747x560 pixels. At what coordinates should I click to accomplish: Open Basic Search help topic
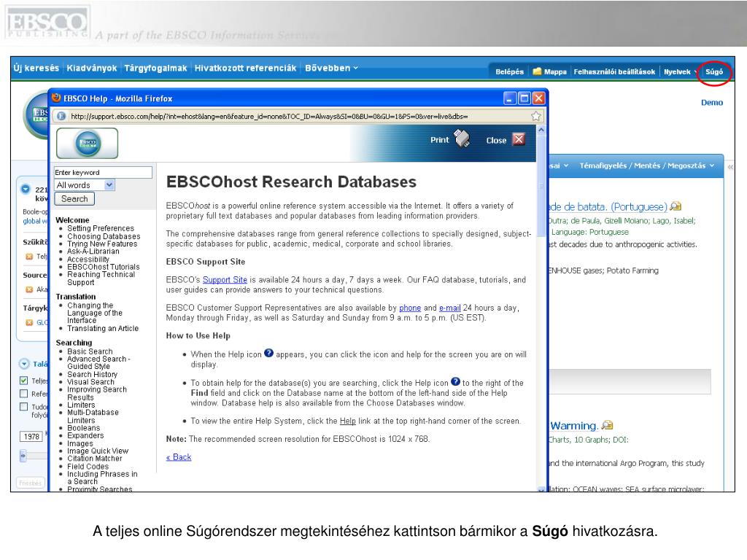pyautogui.click(x=90, y=351)
